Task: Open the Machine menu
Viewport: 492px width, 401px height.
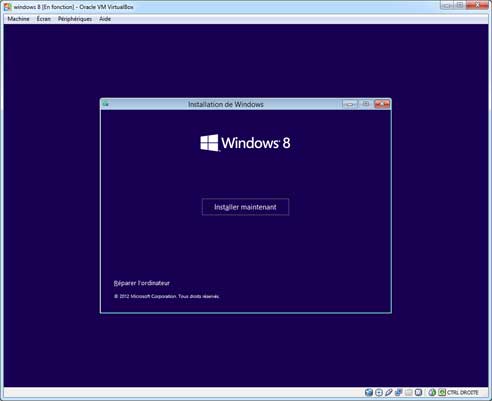Action: point(18,19)
